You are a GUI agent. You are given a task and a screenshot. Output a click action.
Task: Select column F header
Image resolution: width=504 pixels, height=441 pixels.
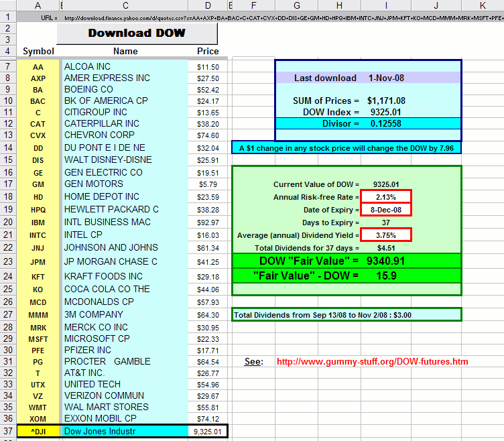[x=253, y=5]
